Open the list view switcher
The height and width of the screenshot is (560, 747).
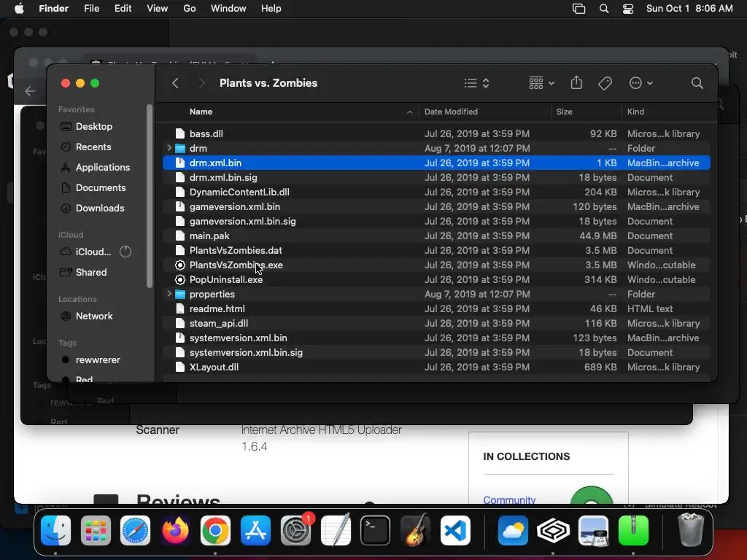point(476,83)
